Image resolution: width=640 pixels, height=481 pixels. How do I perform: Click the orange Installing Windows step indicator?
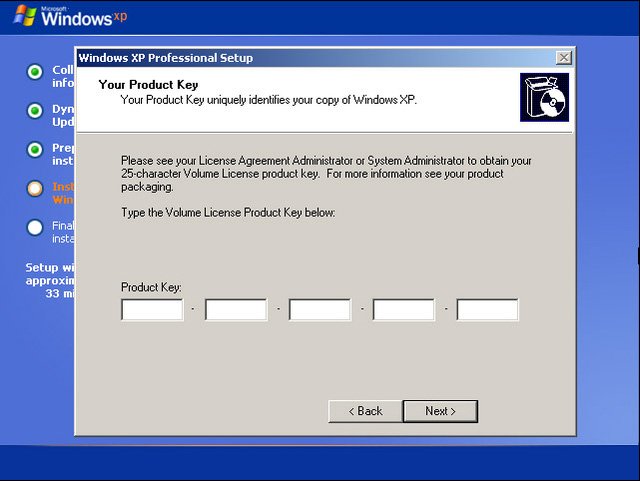[35, 189]
